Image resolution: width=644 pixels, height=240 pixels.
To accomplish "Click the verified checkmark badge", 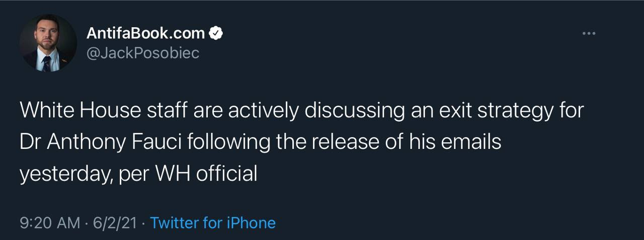I will (216, 34).
